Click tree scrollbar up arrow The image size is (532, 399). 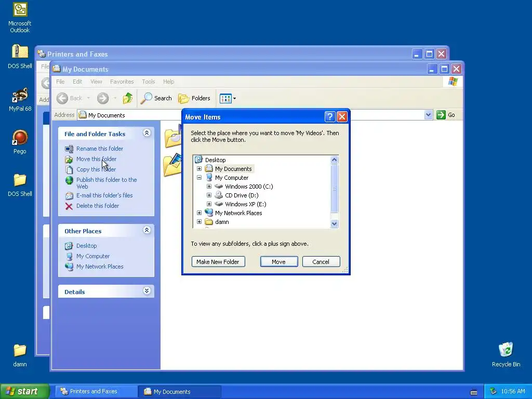pyautogui.click(x=334, y=160)
